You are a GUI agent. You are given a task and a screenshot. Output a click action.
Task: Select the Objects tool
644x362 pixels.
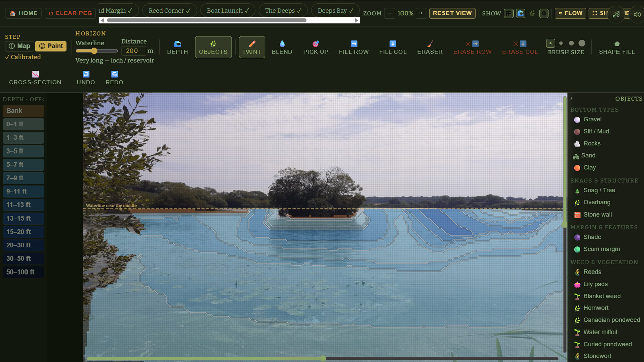tap(213, 47)
